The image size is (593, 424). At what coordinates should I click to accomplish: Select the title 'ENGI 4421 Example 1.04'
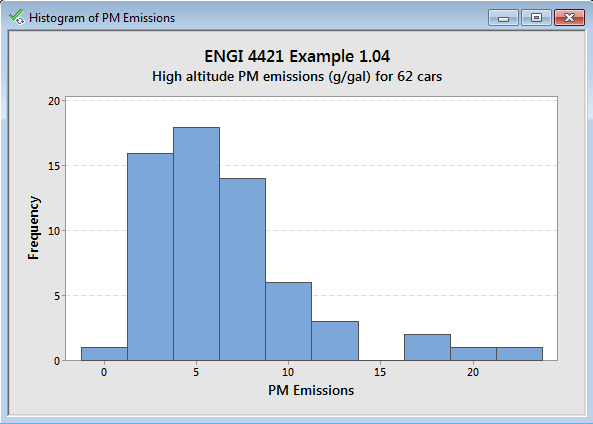click(x=297, y=56)
